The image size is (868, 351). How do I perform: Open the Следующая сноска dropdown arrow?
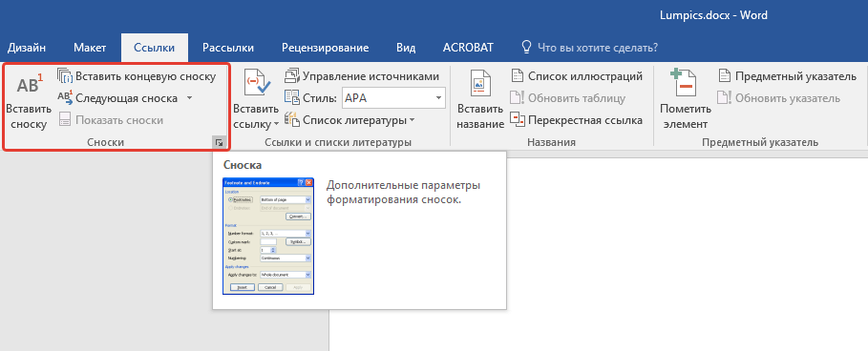(189, 98)
